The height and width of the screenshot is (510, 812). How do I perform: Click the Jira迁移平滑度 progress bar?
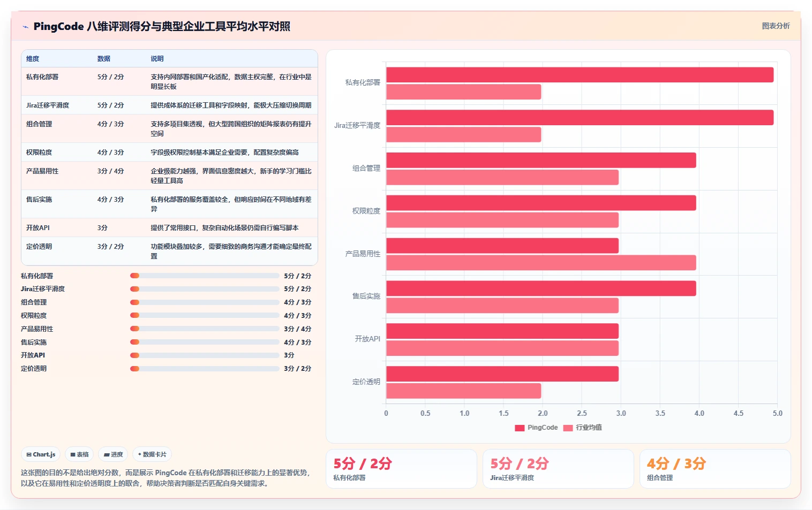point(205,289)
